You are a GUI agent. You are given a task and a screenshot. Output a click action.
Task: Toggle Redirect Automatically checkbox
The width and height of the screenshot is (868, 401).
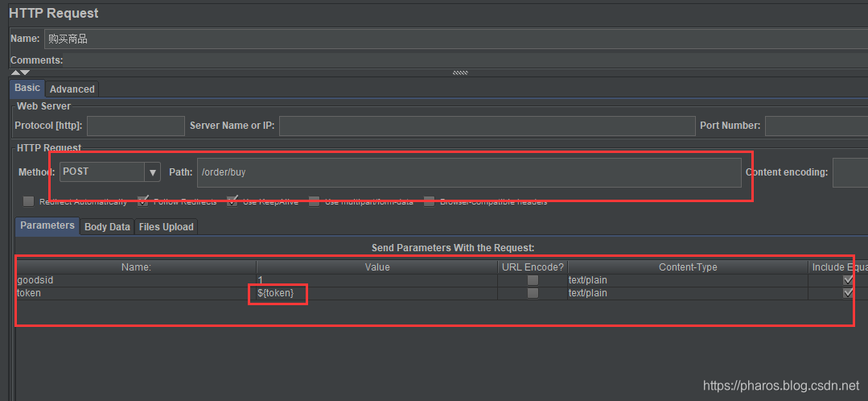29,201
